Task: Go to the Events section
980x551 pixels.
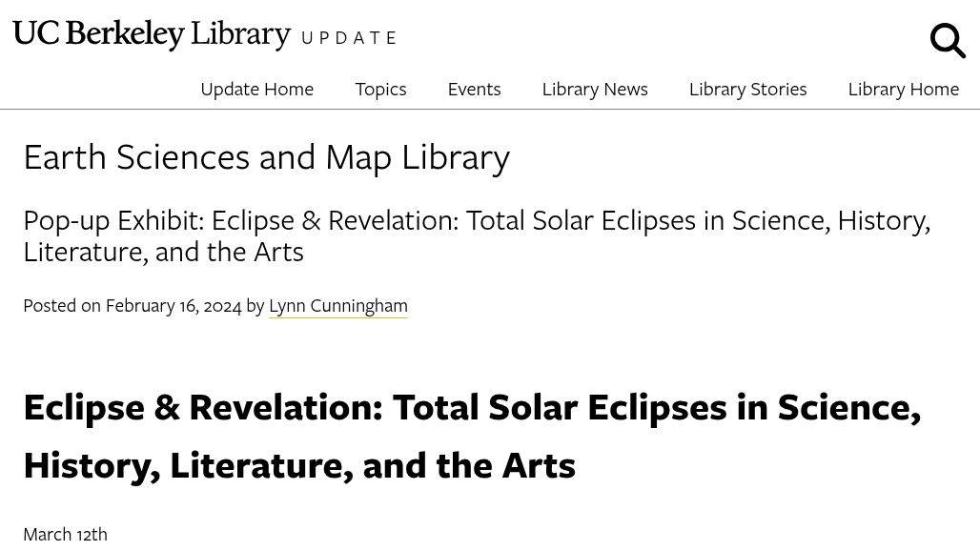Action: 474,88
